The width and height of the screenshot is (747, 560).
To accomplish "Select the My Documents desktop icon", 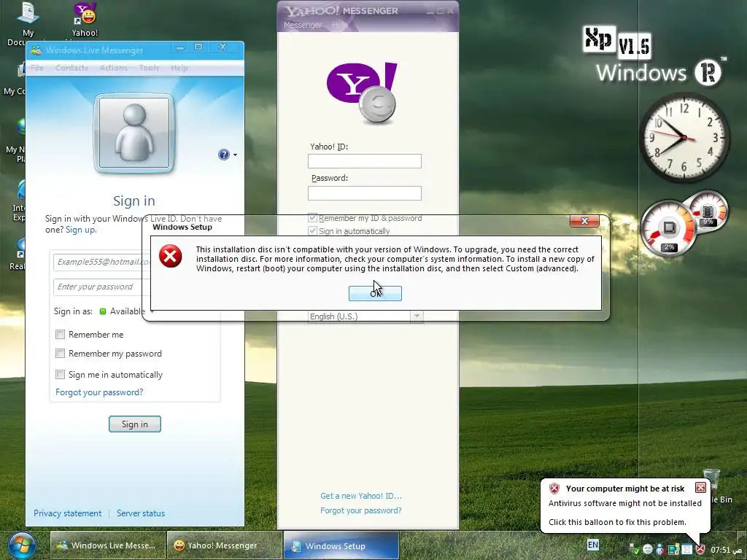I will pos(27,12).
